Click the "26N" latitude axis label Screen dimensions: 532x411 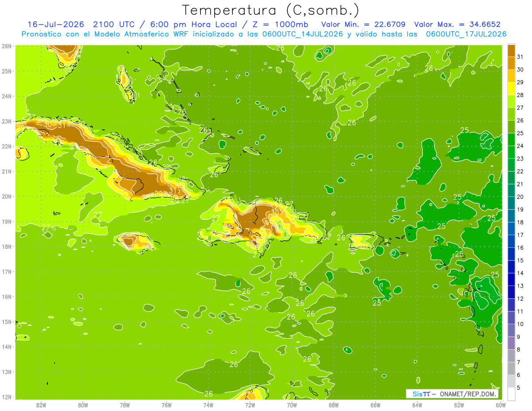(x=6, y=46)
